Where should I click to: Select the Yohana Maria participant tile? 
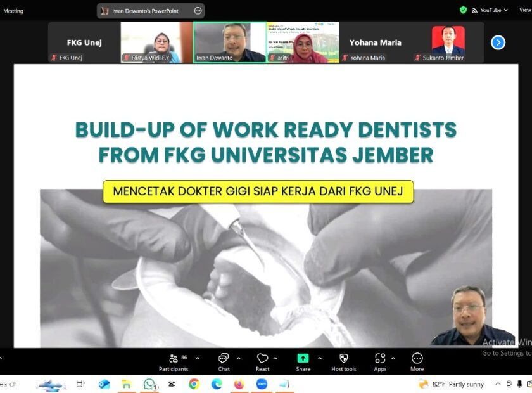tap(375, 42)
